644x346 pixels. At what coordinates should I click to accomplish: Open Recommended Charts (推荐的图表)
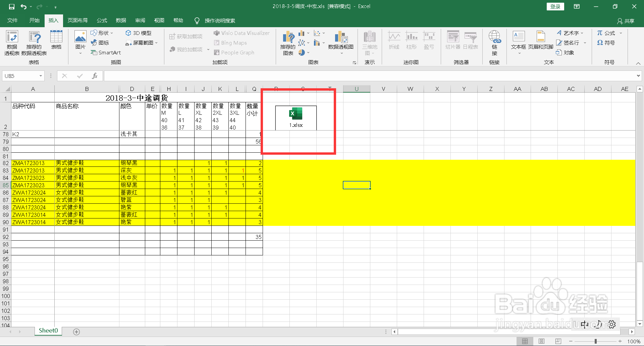click(x=288, y=43)
